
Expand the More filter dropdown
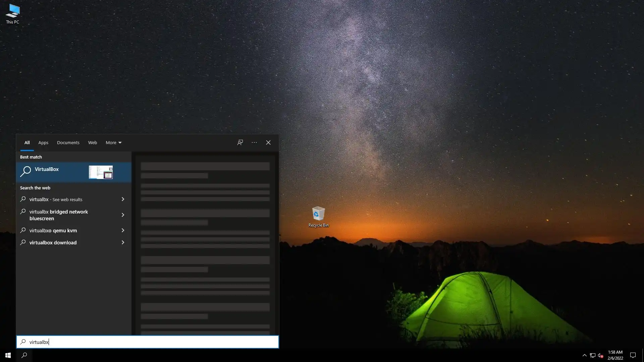tap(113, 142)
